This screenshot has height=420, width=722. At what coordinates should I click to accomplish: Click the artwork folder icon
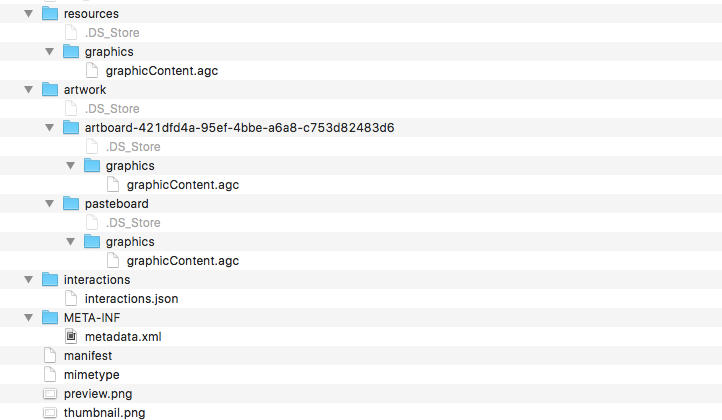point(49,90)
